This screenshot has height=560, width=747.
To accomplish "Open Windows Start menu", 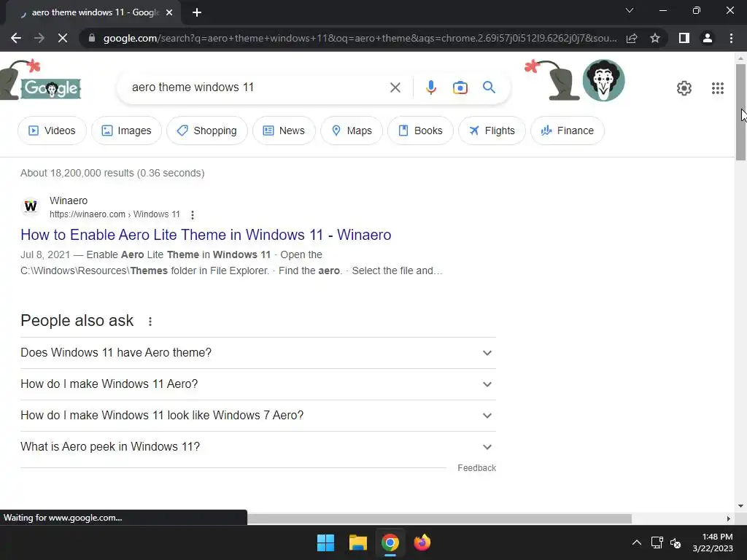I will [326, 542].
